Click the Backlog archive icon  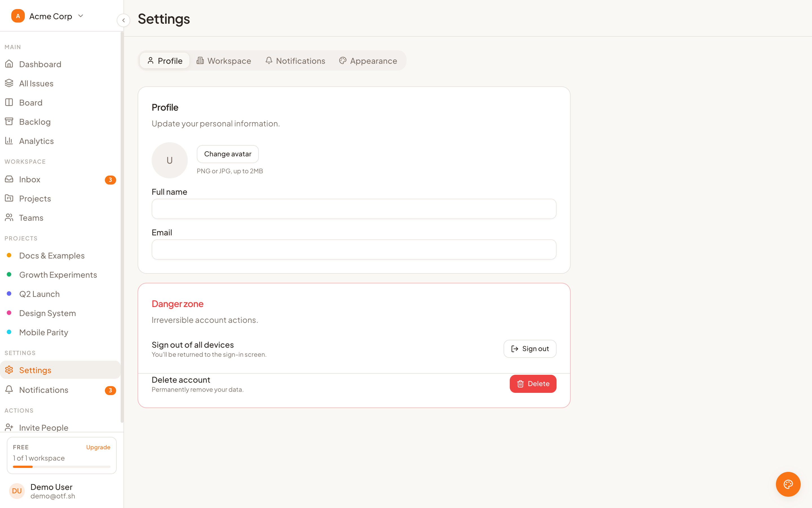tap(9, 121)
